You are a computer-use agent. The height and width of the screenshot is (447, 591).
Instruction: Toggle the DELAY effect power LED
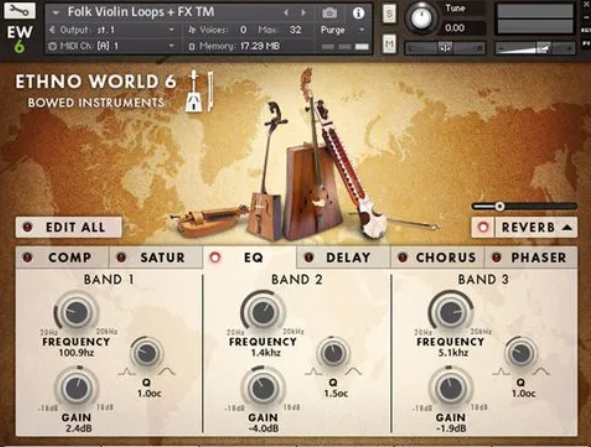[x=309, y=257]
